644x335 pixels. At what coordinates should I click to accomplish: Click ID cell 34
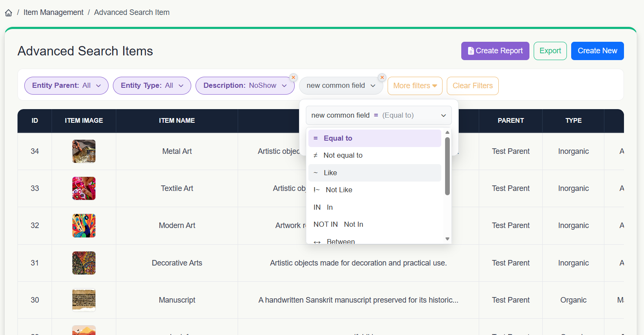(35, 151)
